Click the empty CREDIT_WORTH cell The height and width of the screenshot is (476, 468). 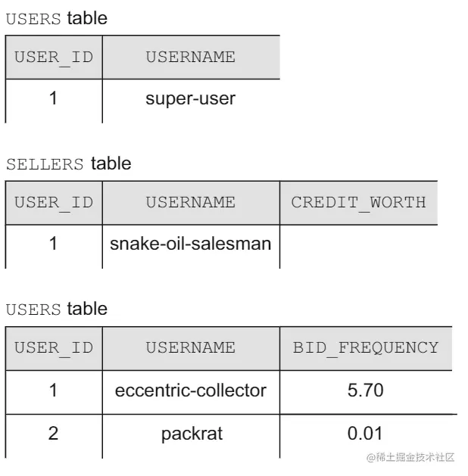(359, 247)
